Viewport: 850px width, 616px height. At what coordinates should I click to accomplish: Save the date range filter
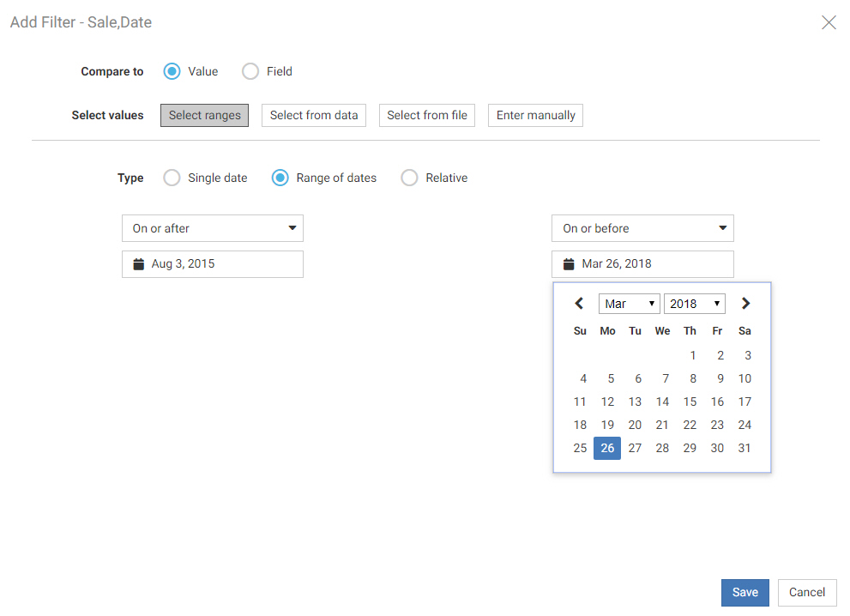[x=745, y=592]
